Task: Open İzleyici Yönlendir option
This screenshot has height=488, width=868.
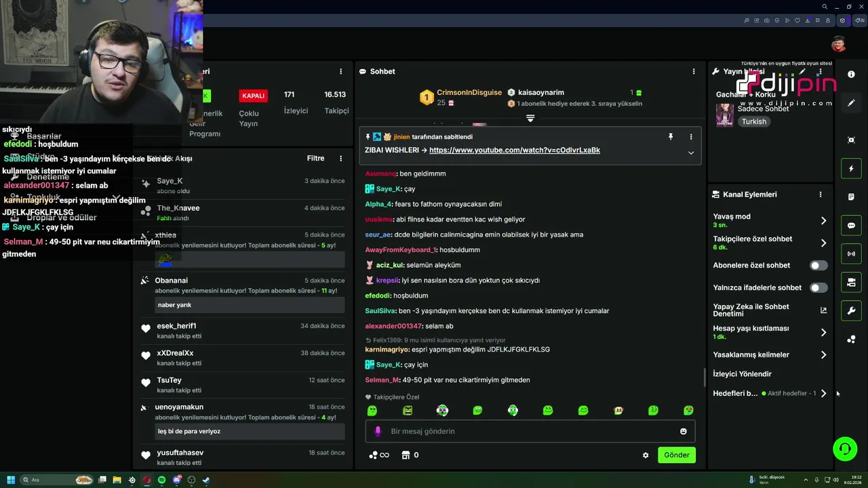Action: tap(742, 374)
